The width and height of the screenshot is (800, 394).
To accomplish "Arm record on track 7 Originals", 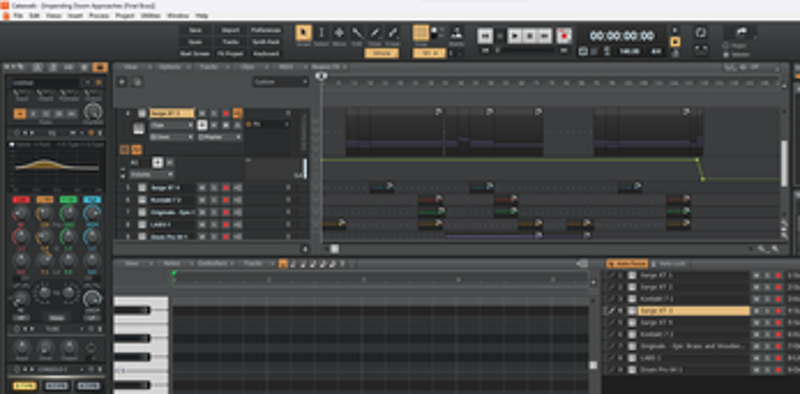I will (226, 212).
